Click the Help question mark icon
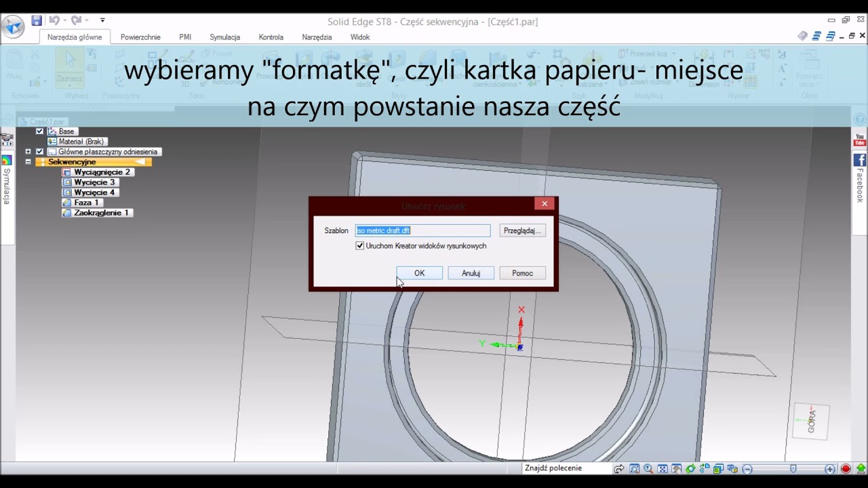The image size is (868, 488). coord(860,120)
